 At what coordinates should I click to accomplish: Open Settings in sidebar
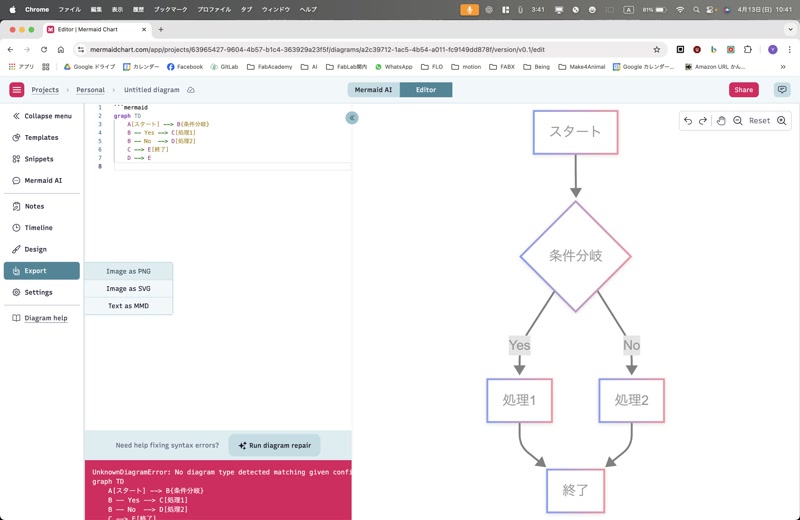(x=32, y=292)
